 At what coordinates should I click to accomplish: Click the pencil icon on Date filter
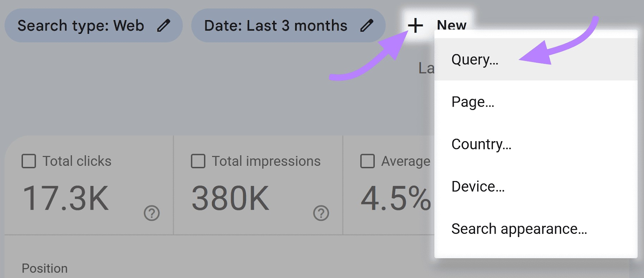pyautogui.click(x=367, y=26)
